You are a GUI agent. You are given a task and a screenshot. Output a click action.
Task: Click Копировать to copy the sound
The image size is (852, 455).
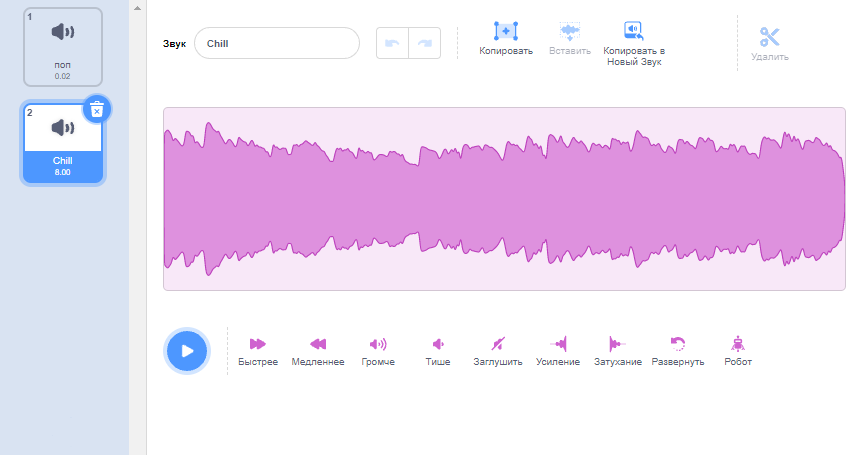506,39
